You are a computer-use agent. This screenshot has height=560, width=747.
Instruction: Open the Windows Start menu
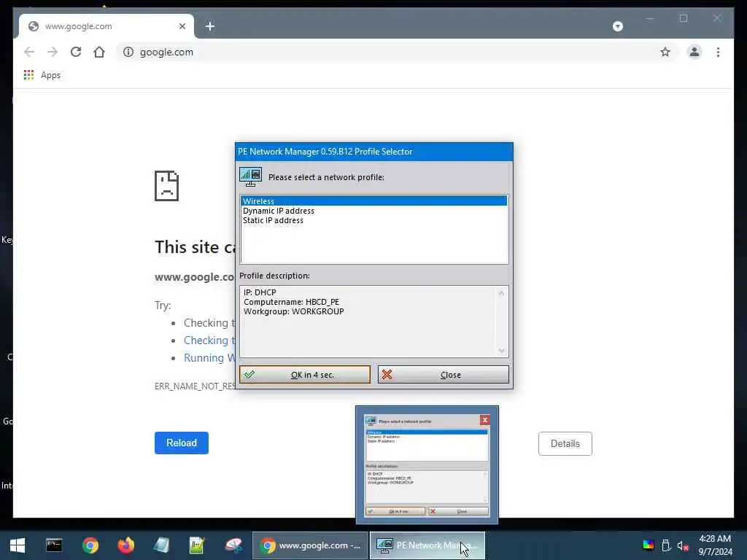18,545
